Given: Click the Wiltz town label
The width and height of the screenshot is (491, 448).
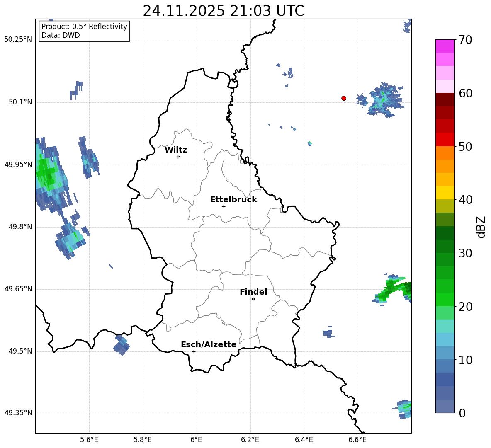Looking at the screenshot, I should 176,150.
